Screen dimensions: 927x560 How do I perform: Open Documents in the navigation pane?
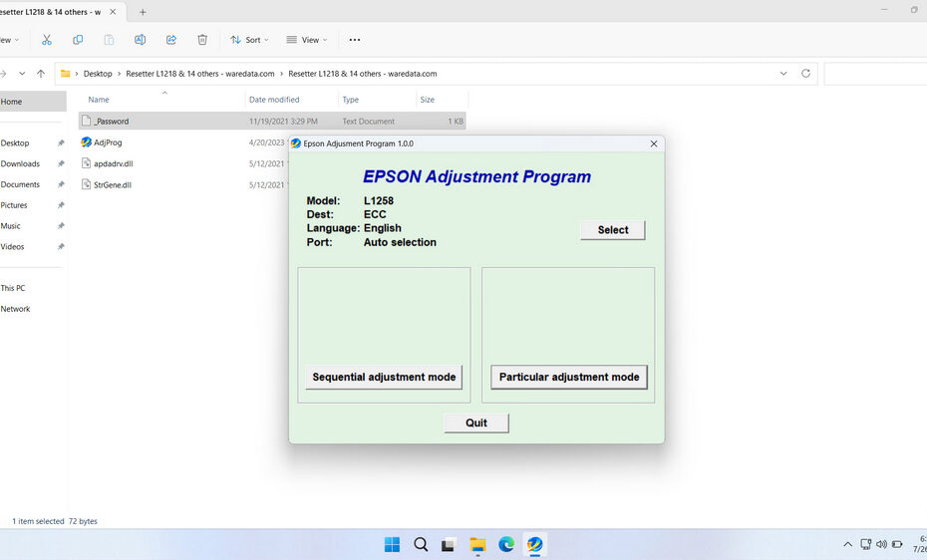(20, 184)
